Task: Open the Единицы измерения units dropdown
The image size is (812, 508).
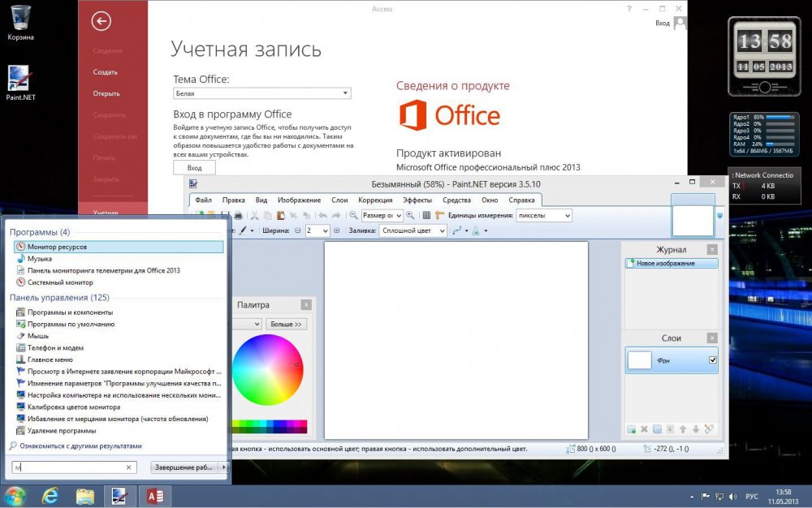Action: 544,215
